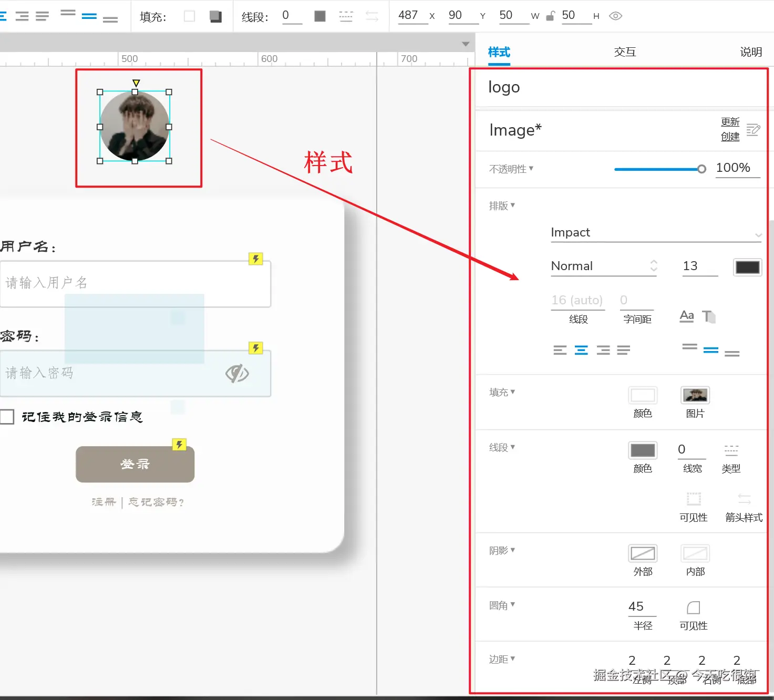The image size is (774, 700).
Task: Open fill 图片 thumbnail
Action: (695, 395)
